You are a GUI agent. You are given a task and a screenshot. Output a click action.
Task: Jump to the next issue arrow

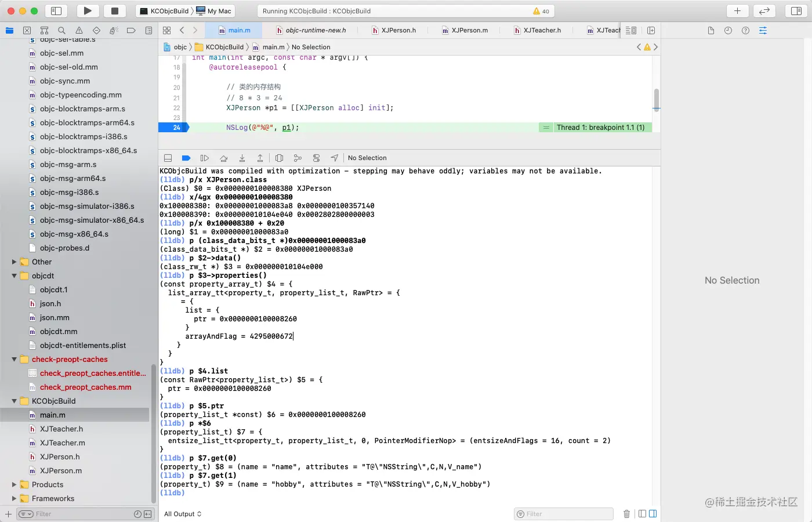656,47
